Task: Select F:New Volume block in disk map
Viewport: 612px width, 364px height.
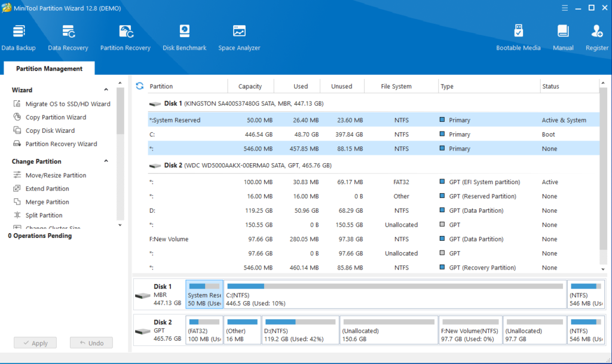Action: 470,330
